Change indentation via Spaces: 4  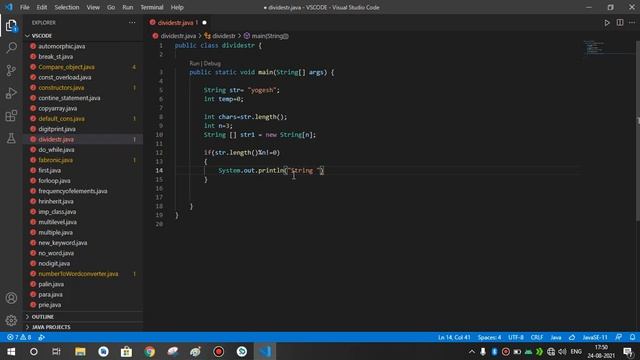click(489, 338)
